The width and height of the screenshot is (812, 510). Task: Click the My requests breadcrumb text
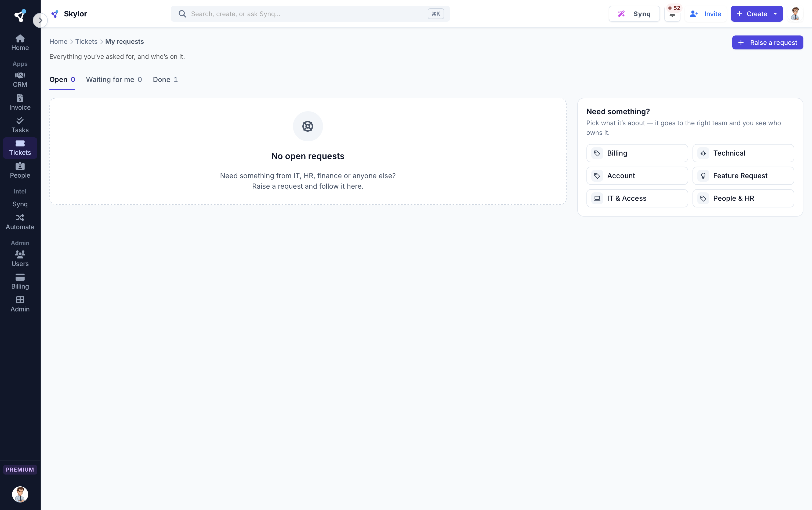click(124, 41)
